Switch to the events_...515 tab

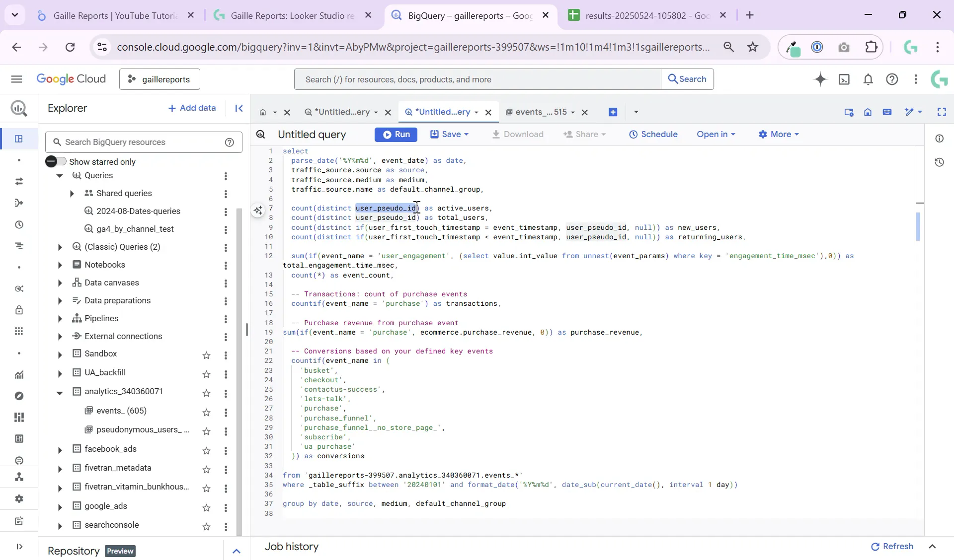(542, 112)
